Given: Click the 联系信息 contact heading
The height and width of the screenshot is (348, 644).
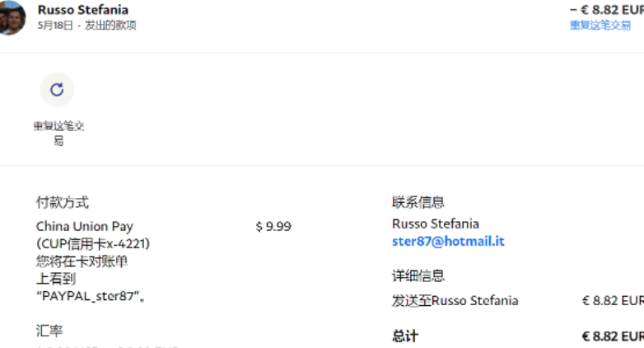Looking at the screenshot, I should click(x=418, y=202).
